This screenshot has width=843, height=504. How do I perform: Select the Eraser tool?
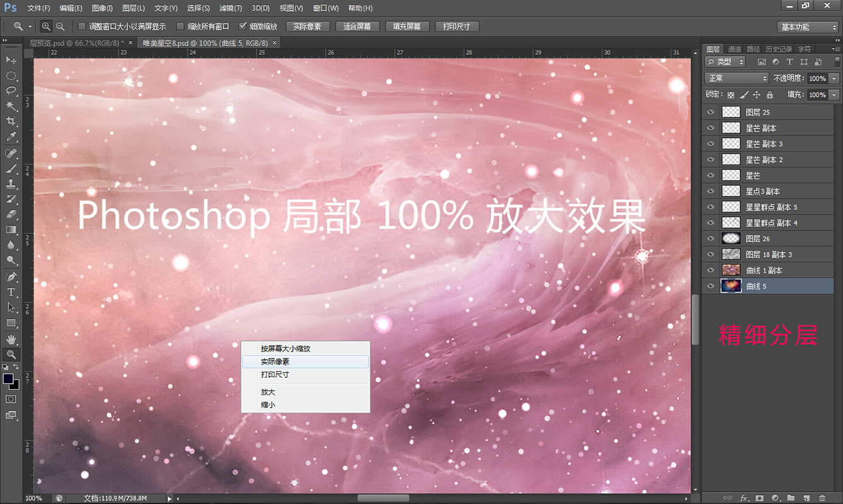pos(11,214)
